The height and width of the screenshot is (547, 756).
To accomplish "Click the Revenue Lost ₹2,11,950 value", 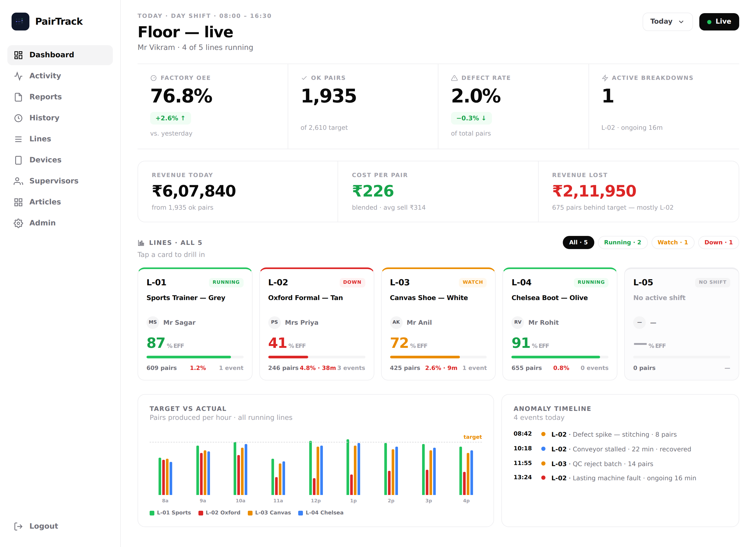I will point(594,191).
